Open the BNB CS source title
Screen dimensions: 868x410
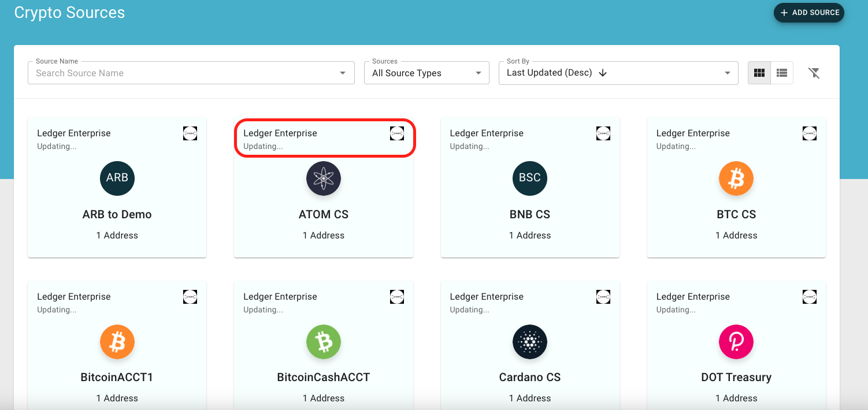530,214
